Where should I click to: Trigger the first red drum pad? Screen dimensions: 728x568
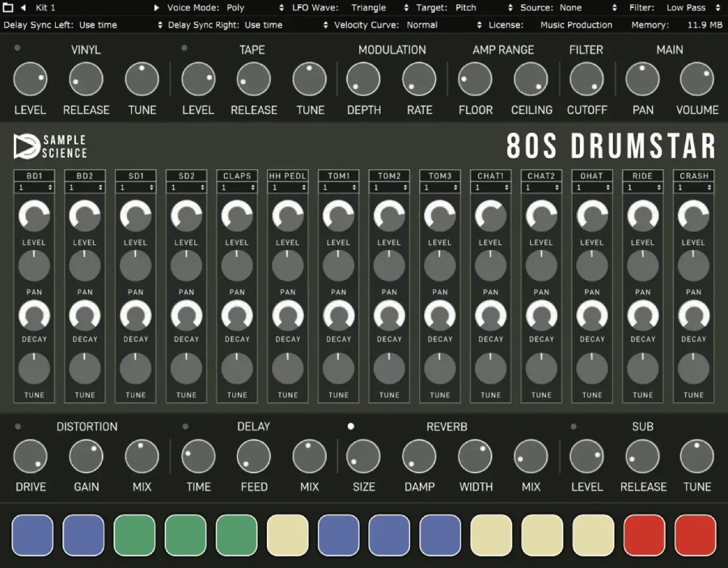coord(644,535)
